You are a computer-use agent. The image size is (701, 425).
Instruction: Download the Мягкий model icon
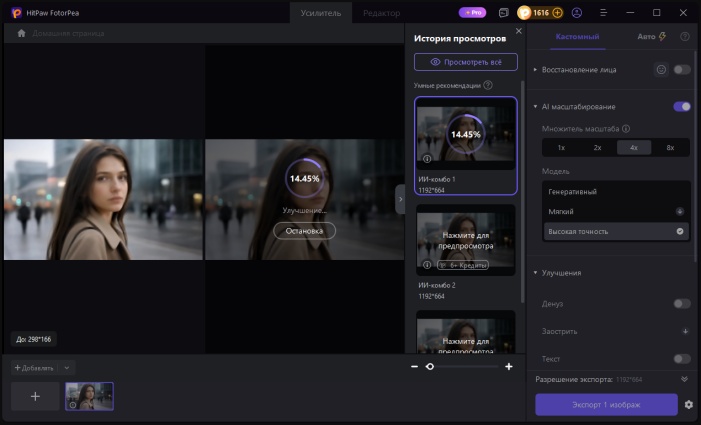point(680,211)
